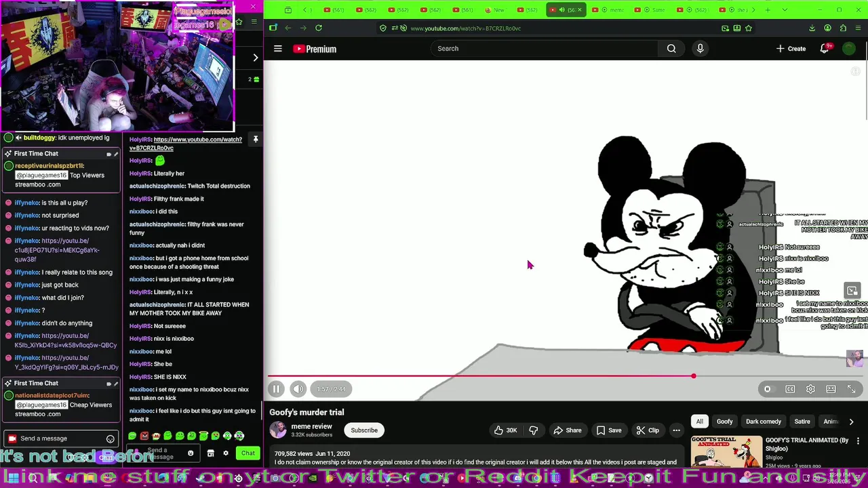Click the YouTube Create button
Image resolution: width=868 pixels, height=488 pixels.
pos(791,49)
